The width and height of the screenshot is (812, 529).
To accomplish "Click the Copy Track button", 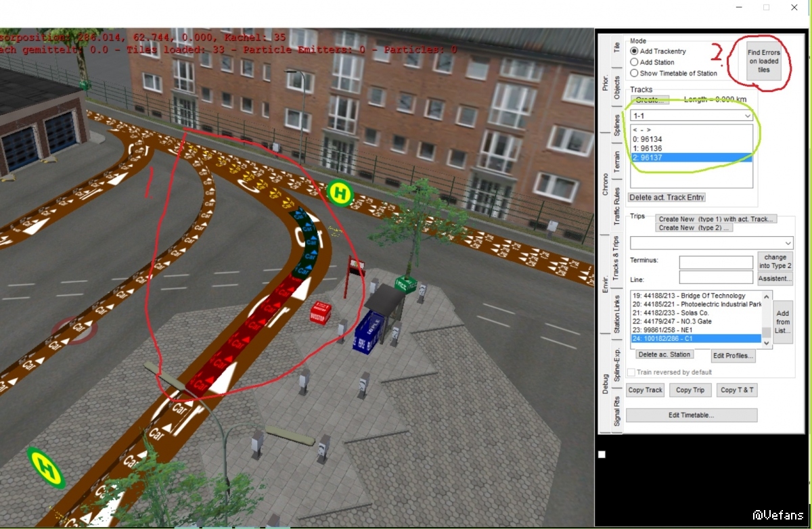I will pyautogui.click(x=645, y=390).
